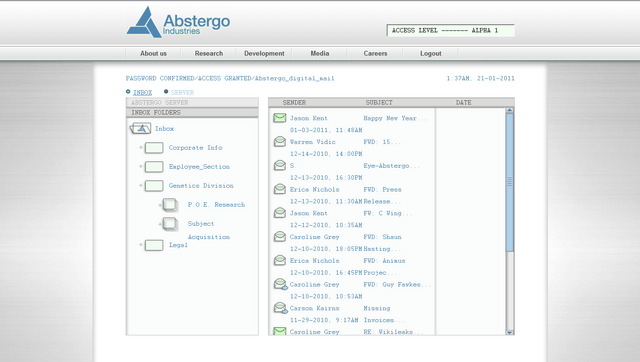
Task: Select the Corporate Info folder label
Action: [x=196, y=148]
